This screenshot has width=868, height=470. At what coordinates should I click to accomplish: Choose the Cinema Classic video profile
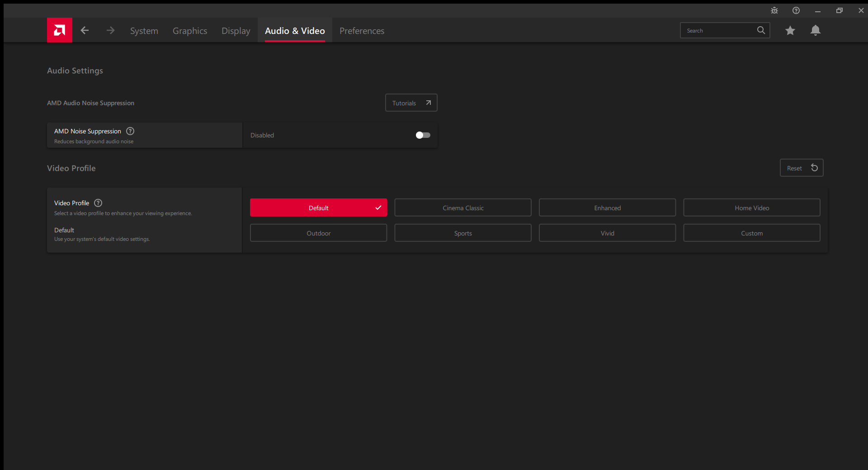[463, 207]
